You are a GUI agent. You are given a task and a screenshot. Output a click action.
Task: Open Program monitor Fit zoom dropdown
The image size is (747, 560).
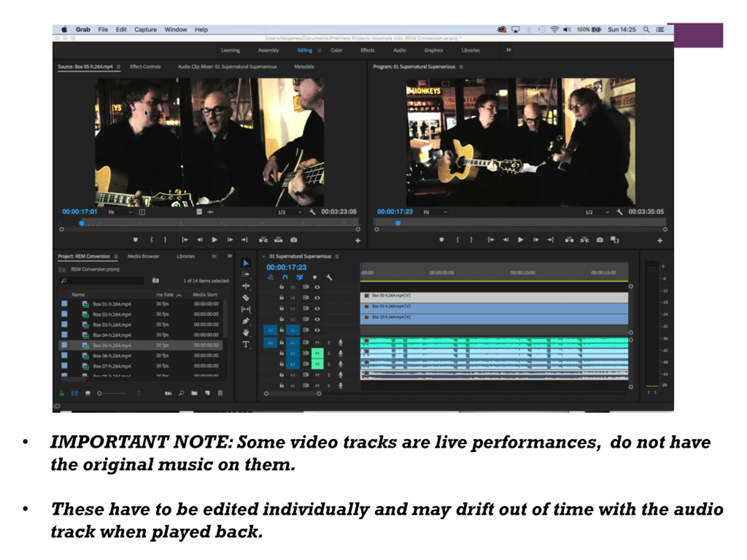coord(435,212)
